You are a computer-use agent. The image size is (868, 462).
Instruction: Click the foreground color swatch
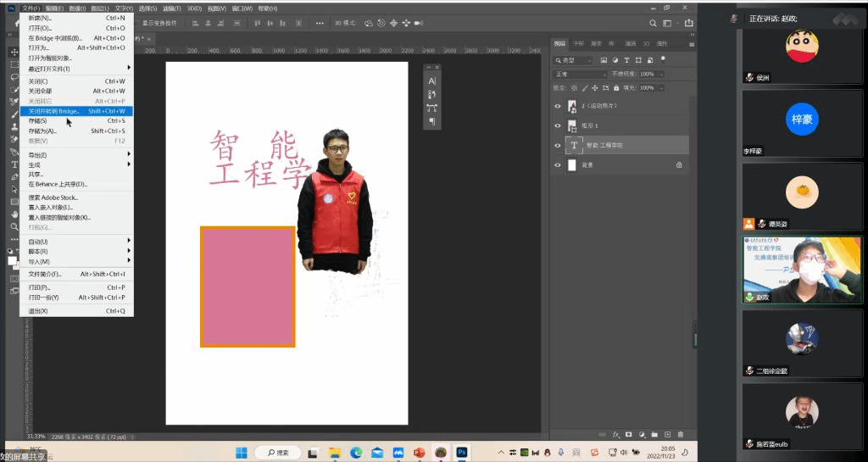pos(12,260)
